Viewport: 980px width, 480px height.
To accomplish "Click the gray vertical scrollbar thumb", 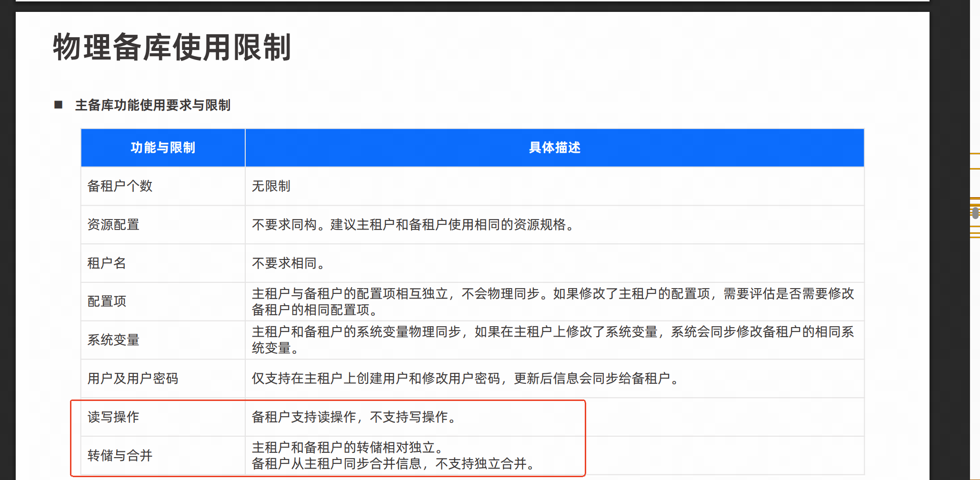I will (975, 212).
